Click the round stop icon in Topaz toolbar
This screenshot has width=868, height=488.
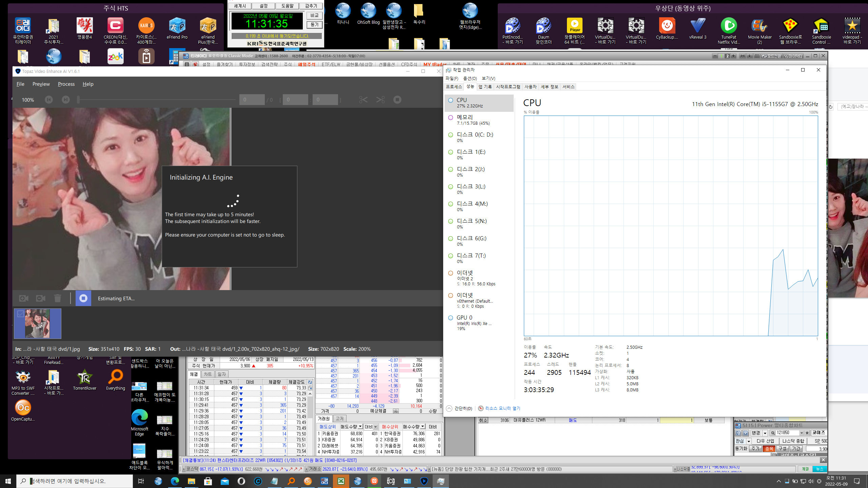click(397, 100)
